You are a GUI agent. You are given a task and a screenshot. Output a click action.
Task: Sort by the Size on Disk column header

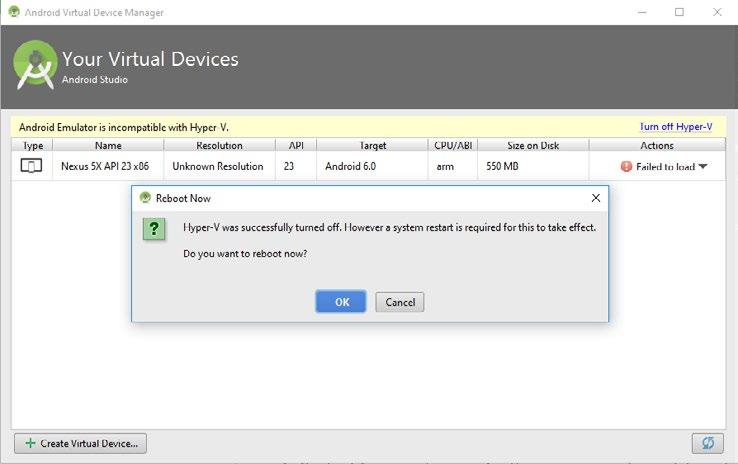click(533, 145)
